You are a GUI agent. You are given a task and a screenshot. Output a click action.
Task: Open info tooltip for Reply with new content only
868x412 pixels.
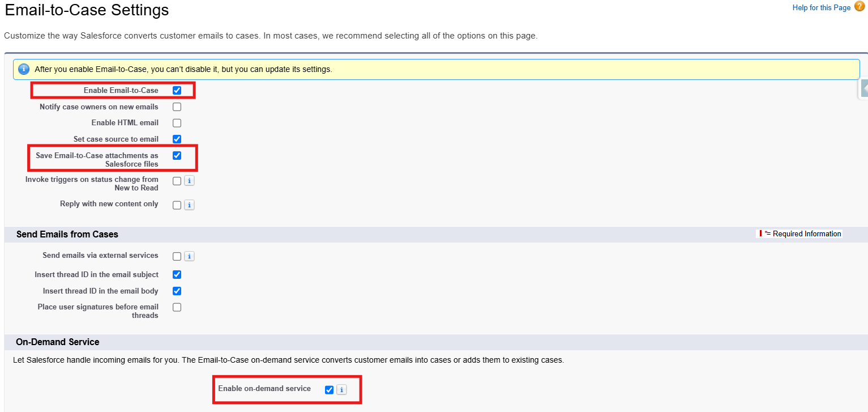(189, 205)
